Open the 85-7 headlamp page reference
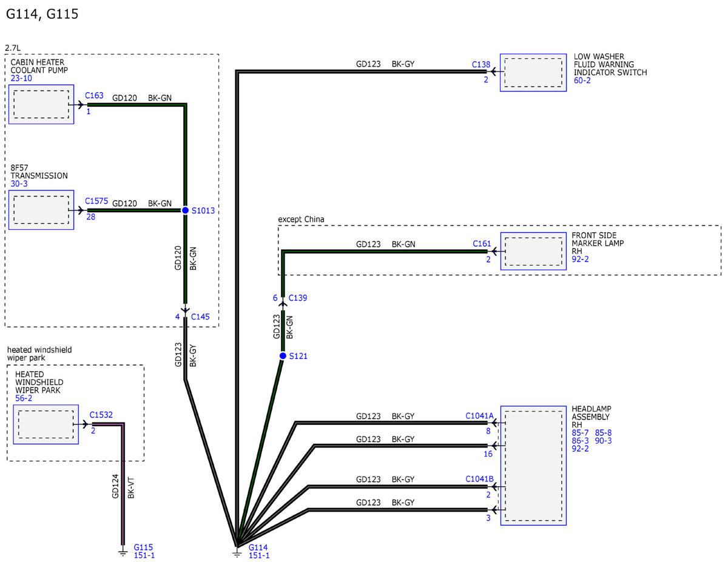Image resolution: width=728 pixels, height=562 pixels. [x=581, y=433]
